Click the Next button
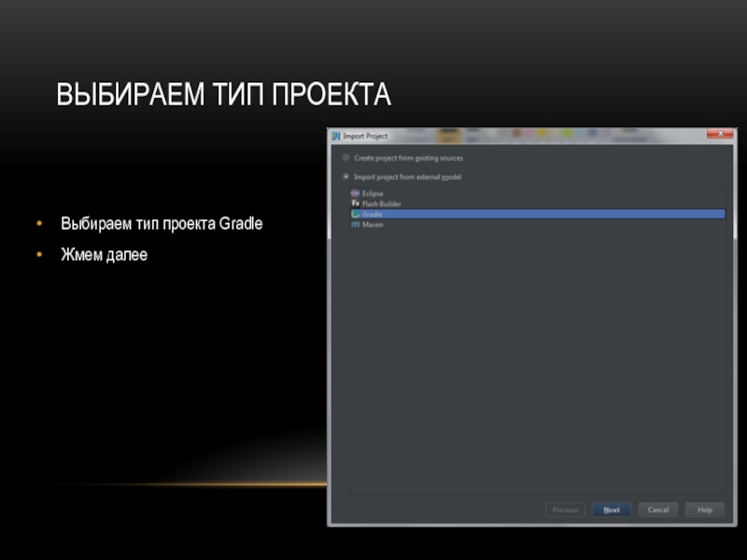Image resolution: width=747 pixels, height=560 pixels. click(612, 510)
